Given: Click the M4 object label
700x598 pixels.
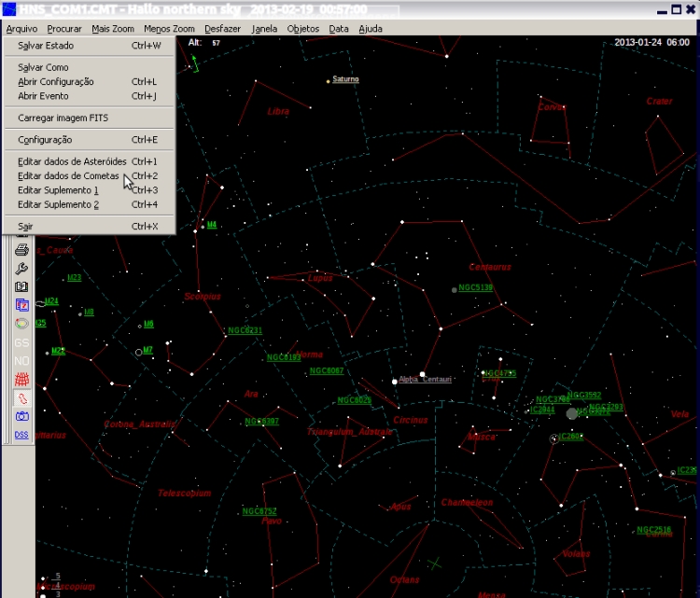Looking at the screenshot, I should tap(212, 225).
